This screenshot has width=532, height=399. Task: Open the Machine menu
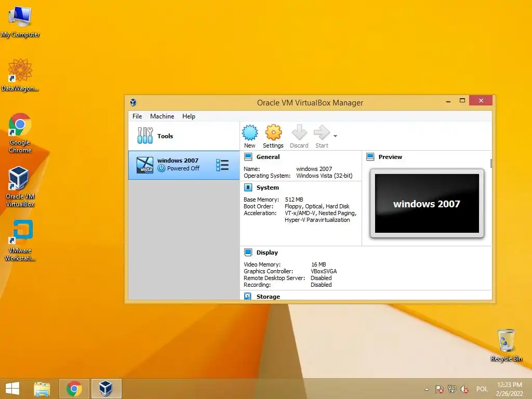tap(162, 116)
